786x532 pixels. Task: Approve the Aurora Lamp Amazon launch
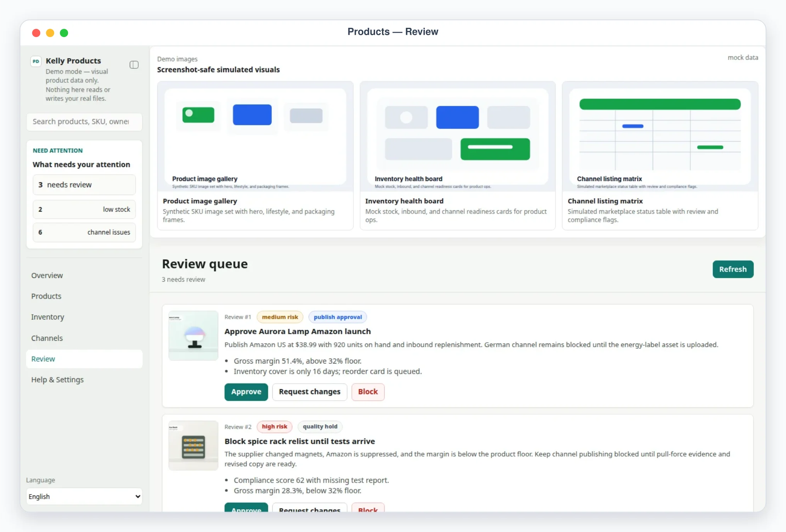point(246,392)
